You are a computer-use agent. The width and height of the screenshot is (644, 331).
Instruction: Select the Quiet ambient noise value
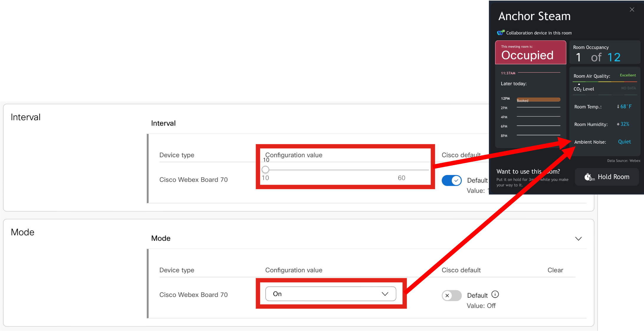[624, 142]
